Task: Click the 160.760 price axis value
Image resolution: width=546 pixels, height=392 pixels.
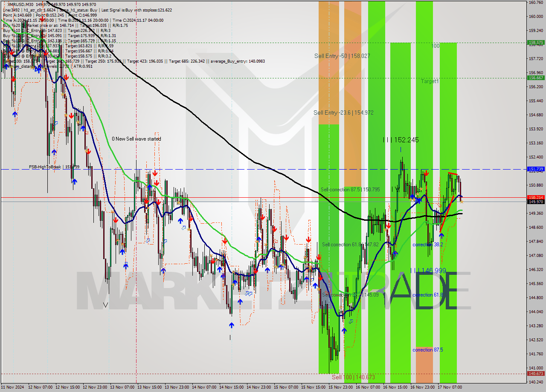Action: pos(536,3)
